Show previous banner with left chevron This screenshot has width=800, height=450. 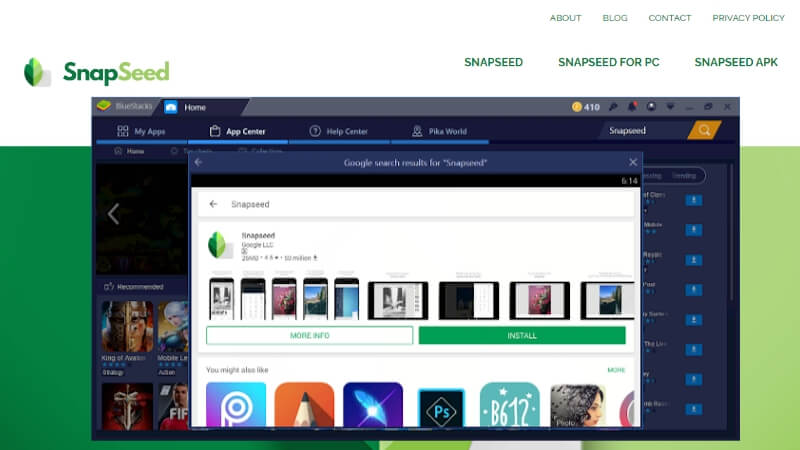pos(113,213)
